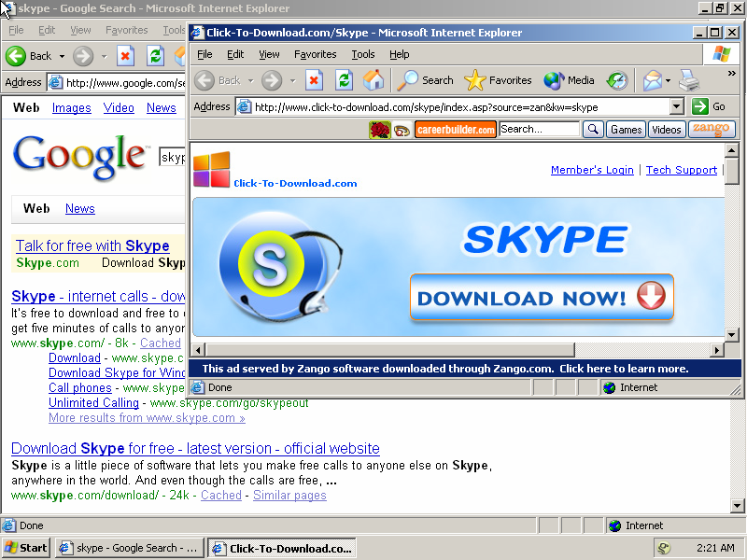Click the Mail toolbar icon

pyautogui.click(x=652, y=80)
